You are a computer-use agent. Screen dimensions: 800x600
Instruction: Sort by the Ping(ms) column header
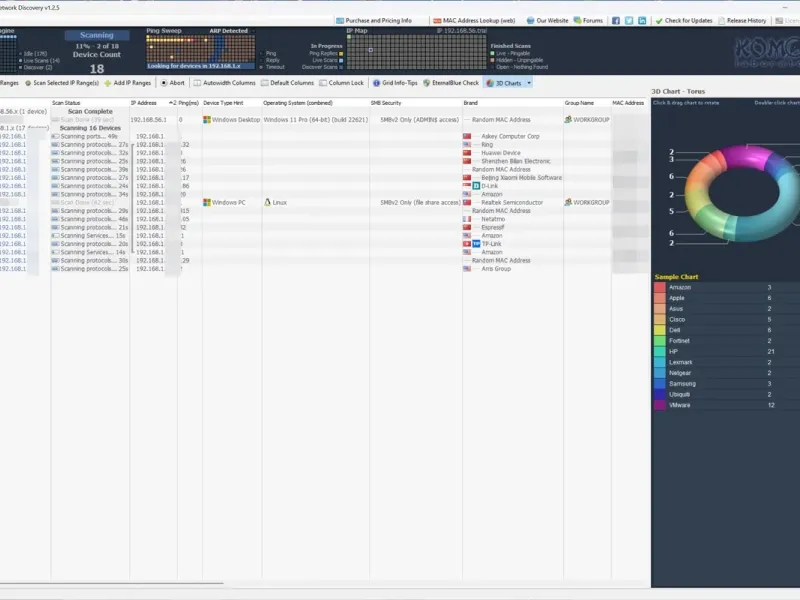click(x=188, y=103)
